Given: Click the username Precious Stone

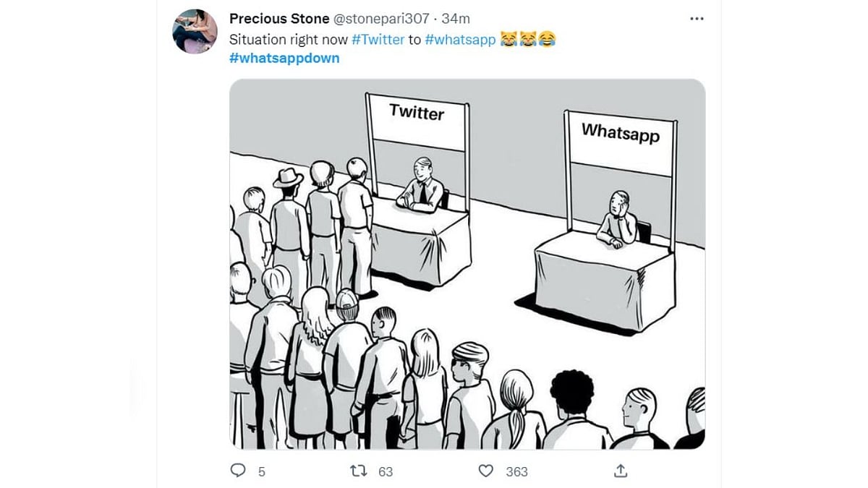Looking at the screenshot, I should pyautogui.click(x=278, y=19).
